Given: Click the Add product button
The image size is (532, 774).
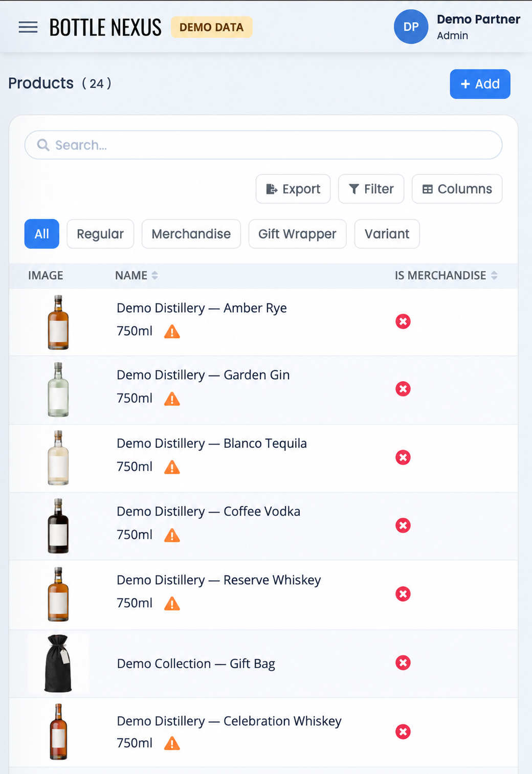Looking at the screenshot, I should [480, 84].
